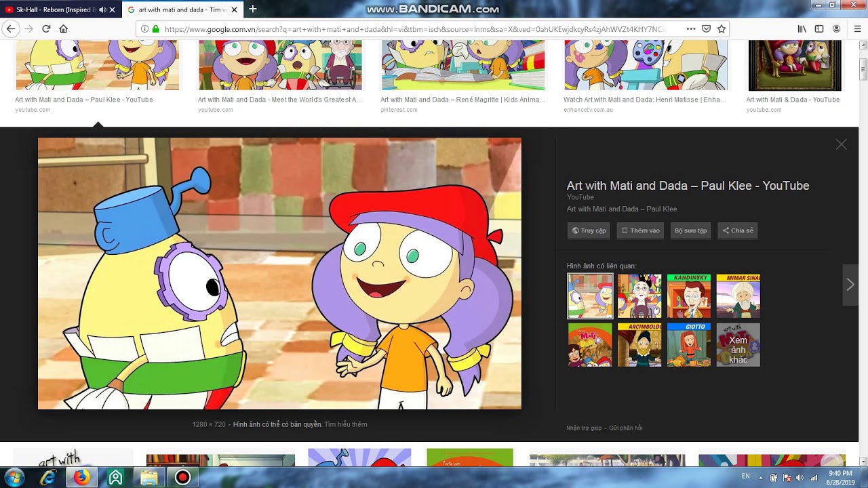Click the Firefox taskbar icon
The height and width of the screenshot is (488, 868).
81,477
